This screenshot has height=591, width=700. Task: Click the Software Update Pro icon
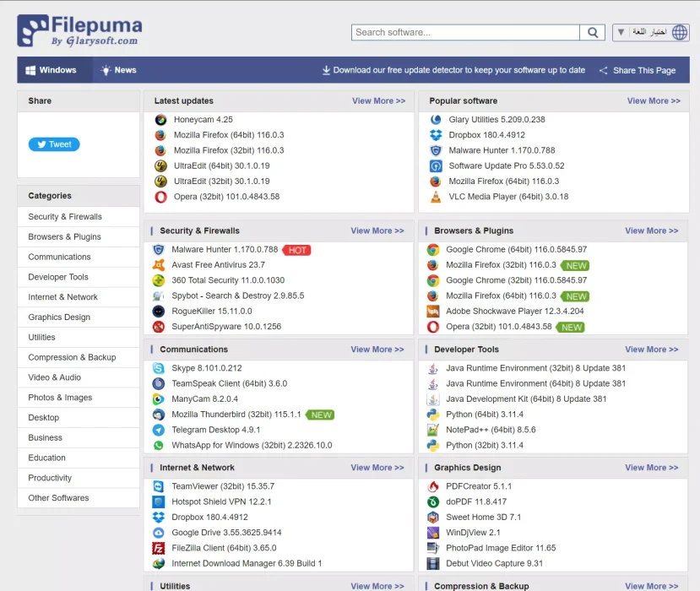pyautogui.click(x=436, y=166)
